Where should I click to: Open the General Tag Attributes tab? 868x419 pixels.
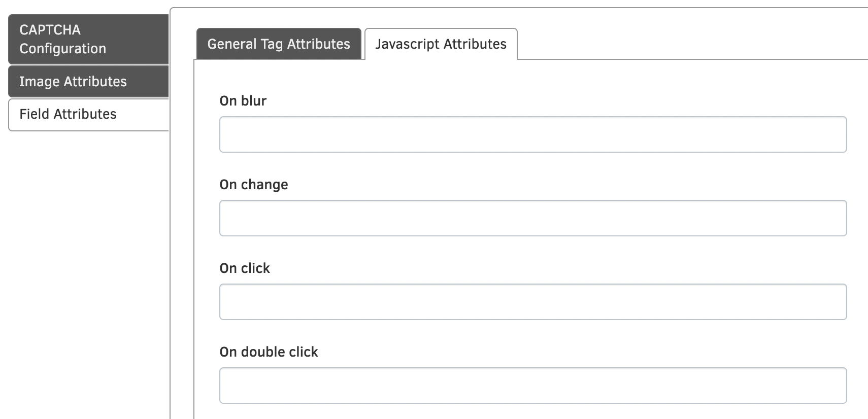click(x=279, y=44)
